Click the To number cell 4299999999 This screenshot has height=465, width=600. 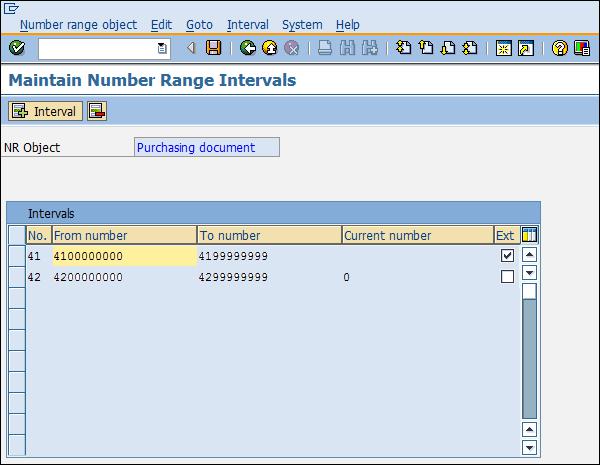point(269,277)
